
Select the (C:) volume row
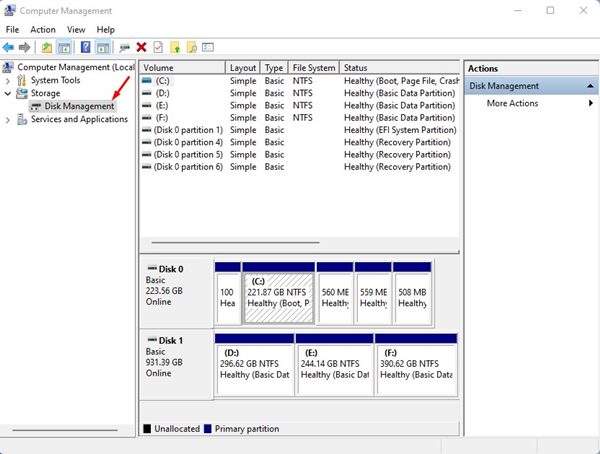coord(300,81)
